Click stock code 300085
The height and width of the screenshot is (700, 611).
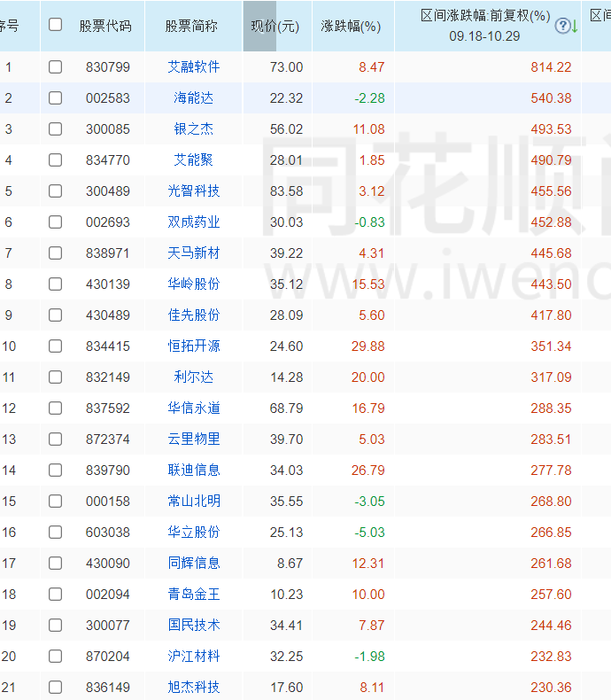(108, 129)
